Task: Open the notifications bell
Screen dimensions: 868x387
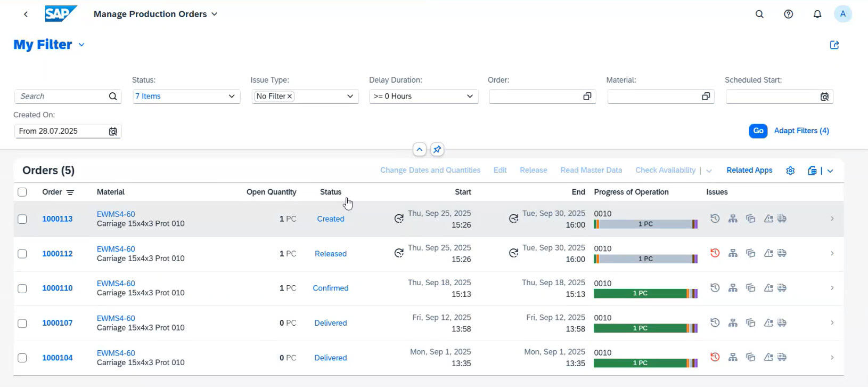Action: (x=817, y=14)
